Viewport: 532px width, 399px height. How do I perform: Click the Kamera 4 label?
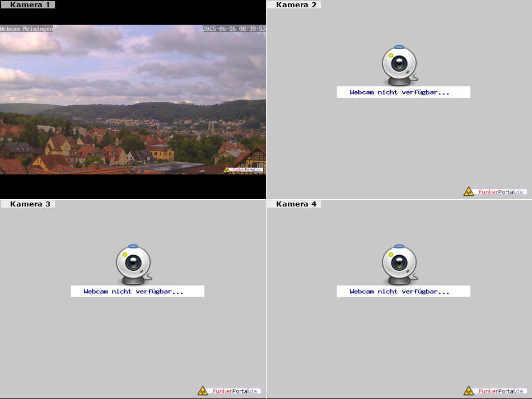point(294,204)
